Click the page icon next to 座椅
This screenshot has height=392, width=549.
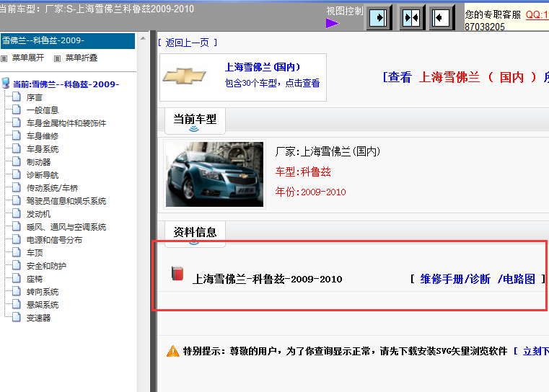(x=17, y=278)
